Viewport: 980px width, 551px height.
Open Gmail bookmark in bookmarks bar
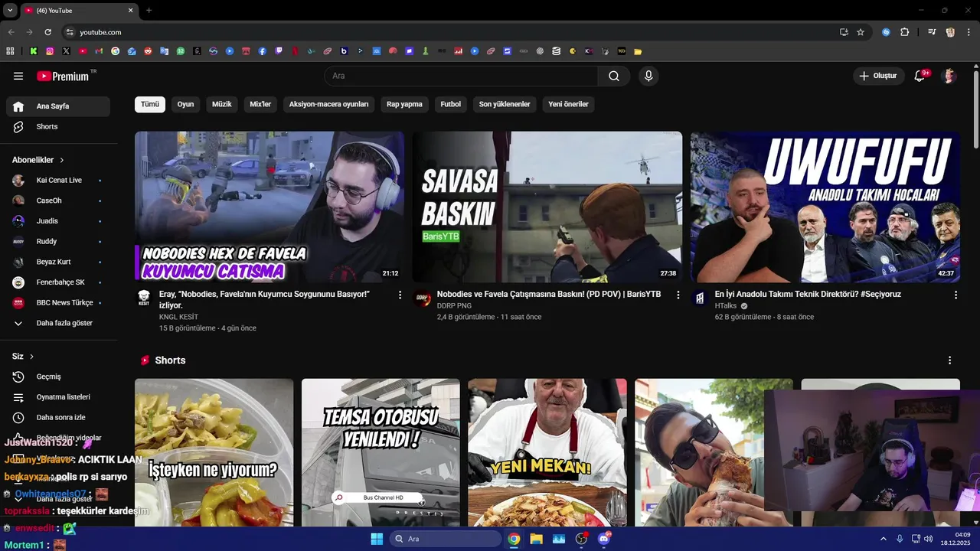pos(99,51)
